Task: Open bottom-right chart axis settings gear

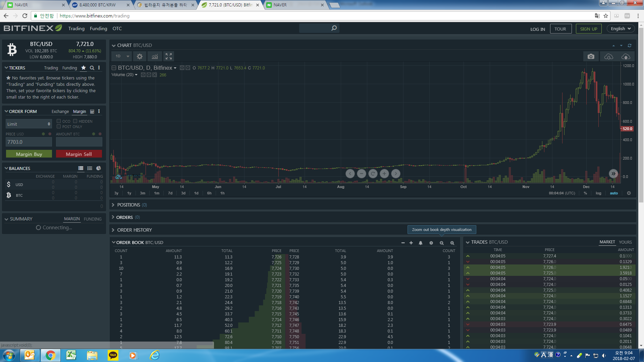Action: coord(629,193)
